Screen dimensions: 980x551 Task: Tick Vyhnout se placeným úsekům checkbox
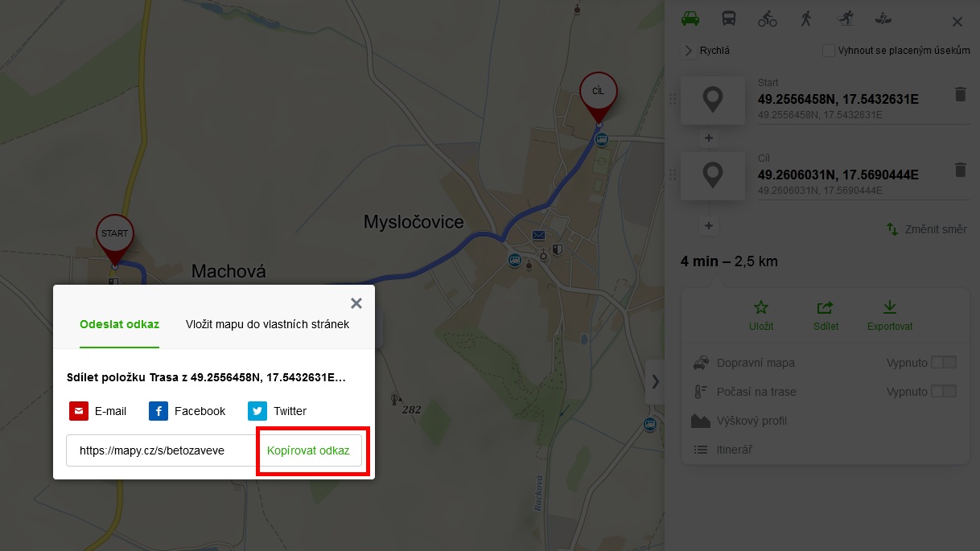tap(828, 51)
